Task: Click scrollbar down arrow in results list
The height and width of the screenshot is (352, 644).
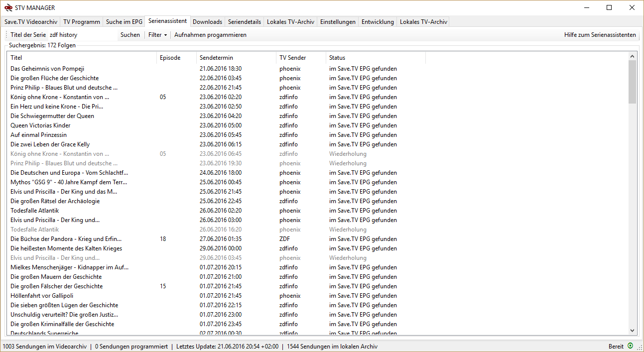Action: tap(632, 331)
